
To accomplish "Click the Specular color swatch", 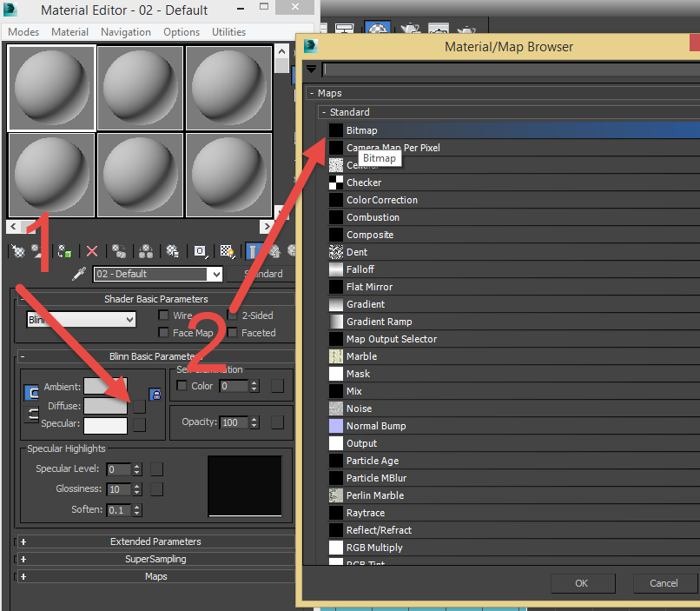I will click(x=105, y=425).
